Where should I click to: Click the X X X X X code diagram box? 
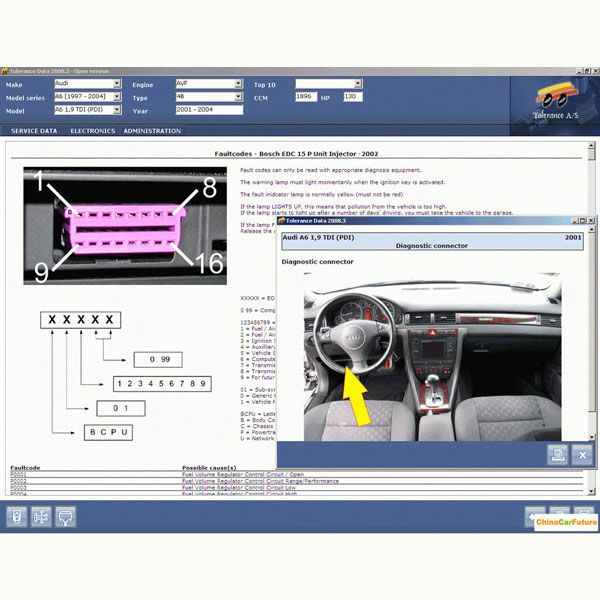point(81,320)
